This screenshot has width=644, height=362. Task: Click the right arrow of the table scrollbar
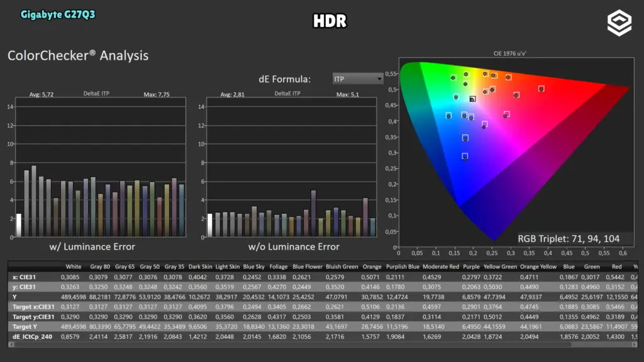635,344
